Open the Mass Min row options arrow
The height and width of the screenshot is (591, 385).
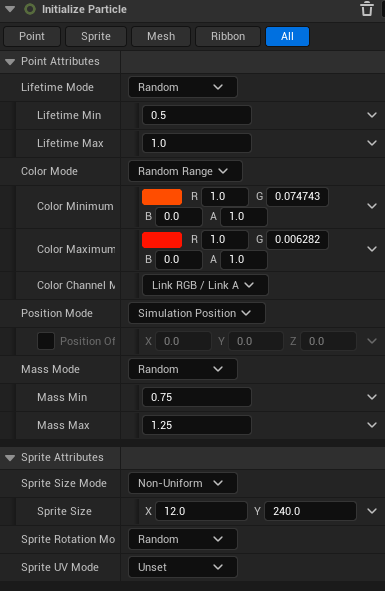(372, 397)
